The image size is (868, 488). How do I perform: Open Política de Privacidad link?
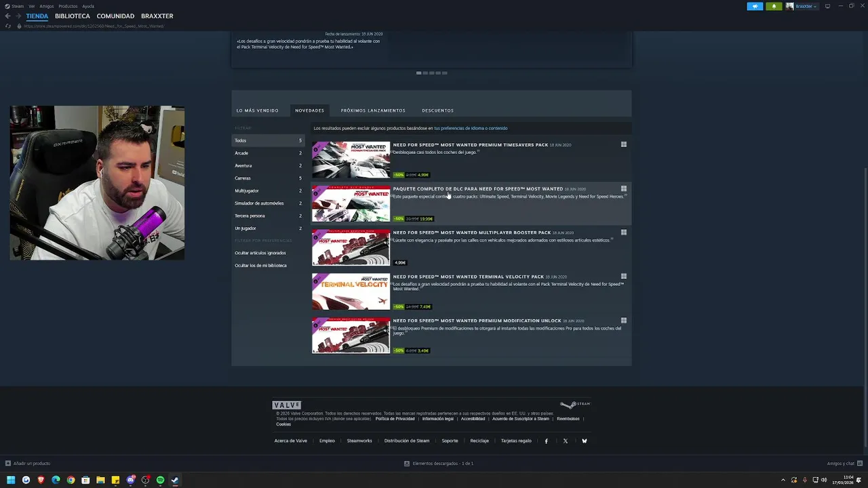395,419
